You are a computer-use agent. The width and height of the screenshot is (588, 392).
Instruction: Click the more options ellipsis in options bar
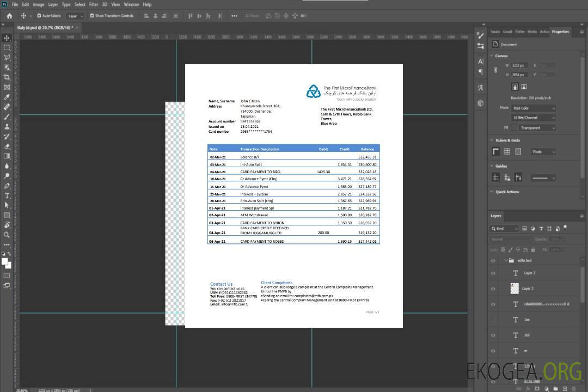click(234, 16)
